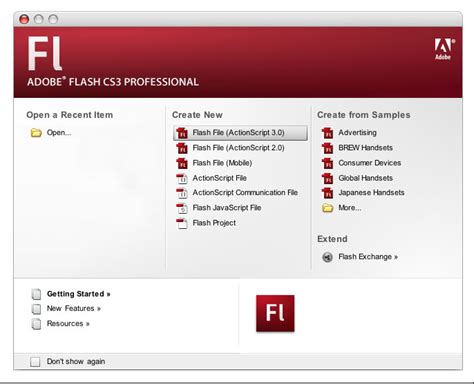The width and height of the screenshot is (474, 384).
Task: Click the Flash File (Mobile) icon
Action: 182,163
